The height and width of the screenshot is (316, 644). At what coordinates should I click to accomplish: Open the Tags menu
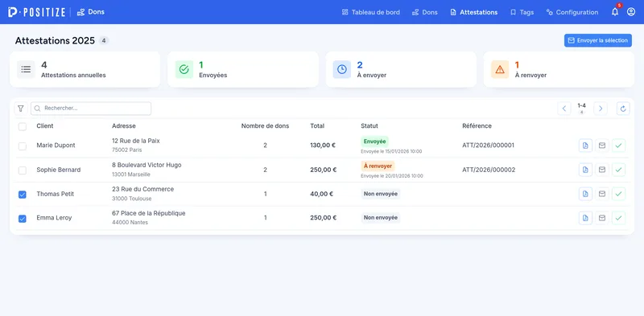pos(522,12)
